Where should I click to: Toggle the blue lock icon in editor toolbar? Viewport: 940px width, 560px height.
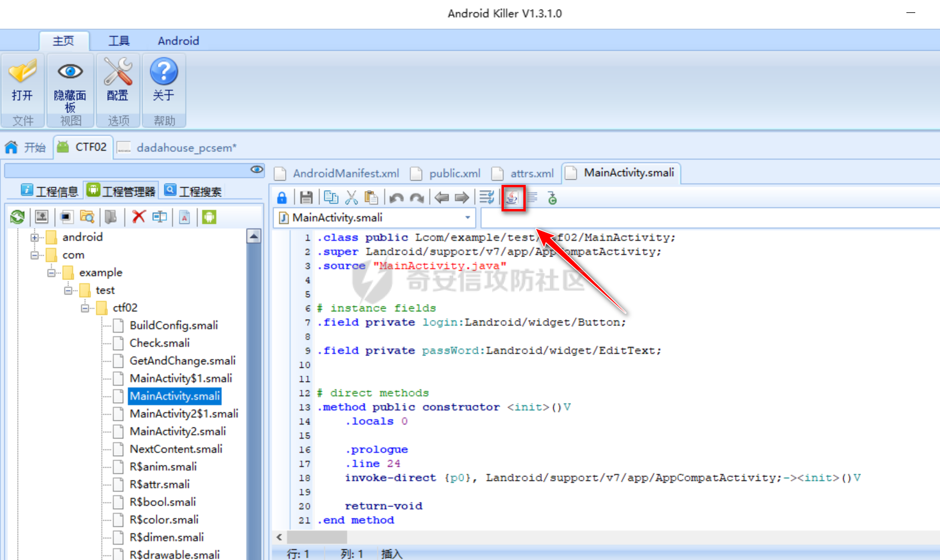coord(282,198)
